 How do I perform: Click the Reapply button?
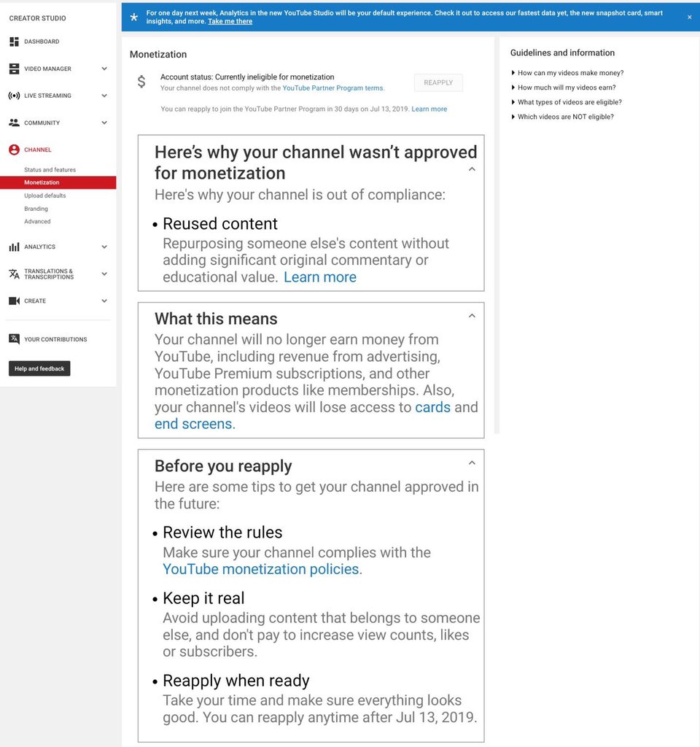pos(438,82)
